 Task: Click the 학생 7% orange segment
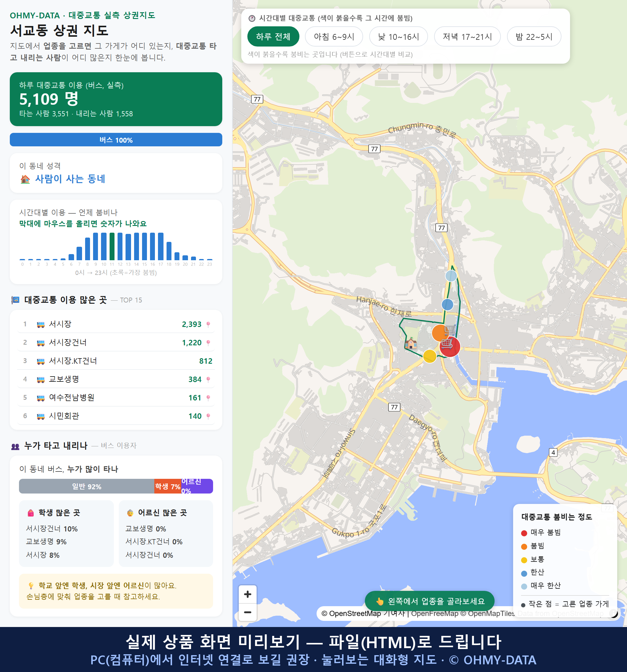[x=168, y=486]
